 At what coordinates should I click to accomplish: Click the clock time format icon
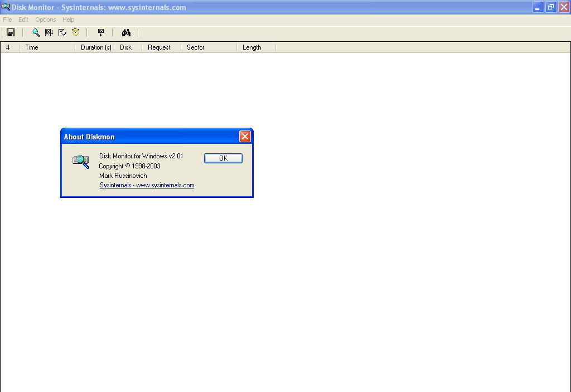click(75, 32)
